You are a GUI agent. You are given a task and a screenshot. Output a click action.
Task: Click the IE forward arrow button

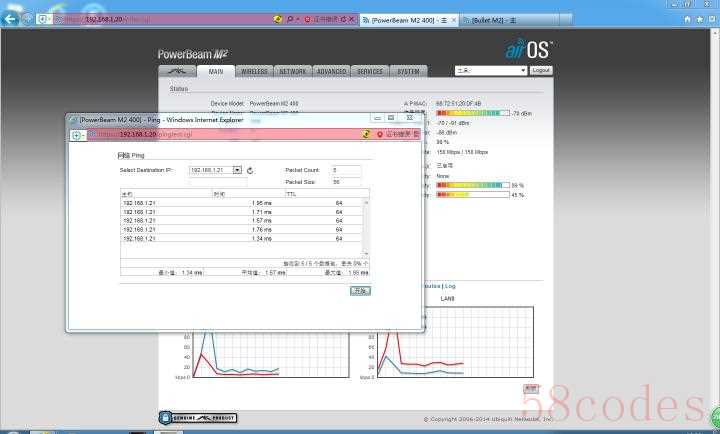[x=28, y=19]
